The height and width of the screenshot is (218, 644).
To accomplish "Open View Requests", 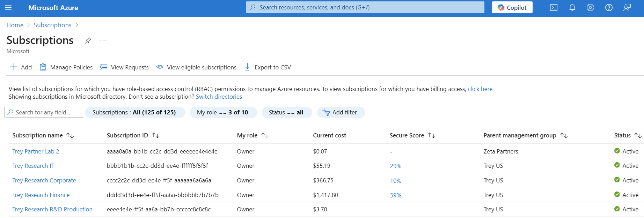I will tap(124, 67).
